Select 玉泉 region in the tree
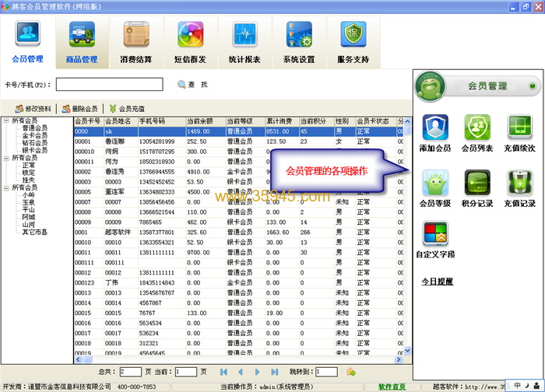 pyautogui.click(x=29, y=202)
